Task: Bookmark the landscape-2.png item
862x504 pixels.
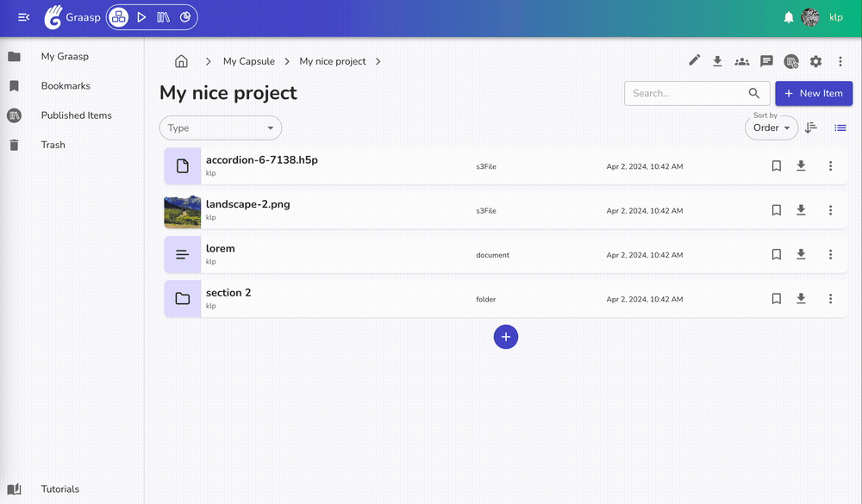Action: tap(776, 210)
